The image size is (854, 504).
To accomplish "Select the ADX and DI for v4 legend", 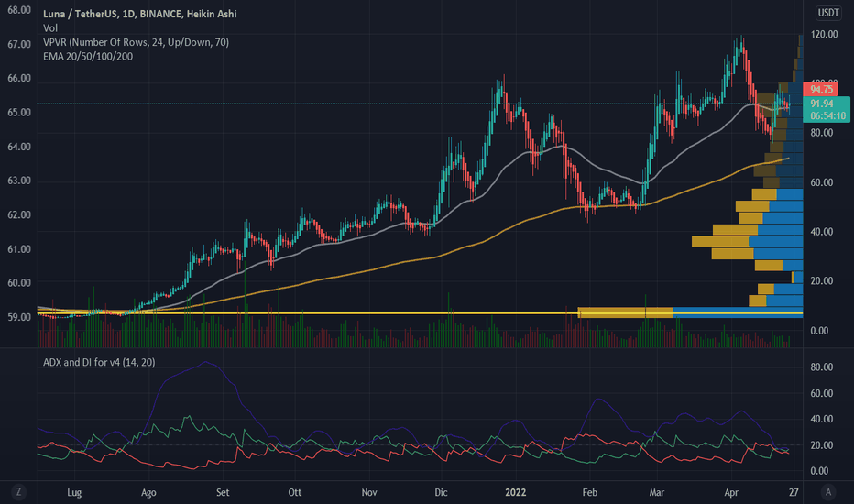I will coord(99,362).
